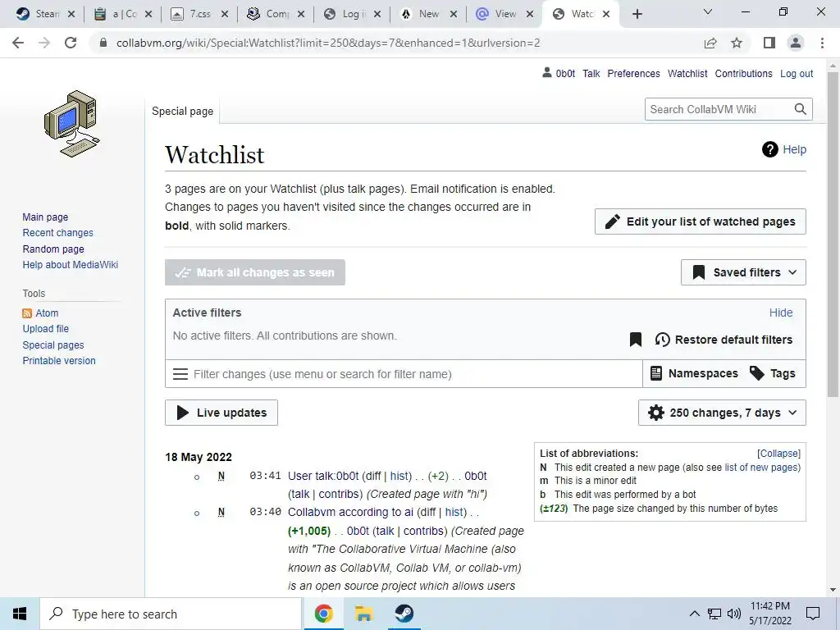Open the list of new pages link
Image resolution: width=840 pixels, height=630 pixels.
[x=760, y=467]
